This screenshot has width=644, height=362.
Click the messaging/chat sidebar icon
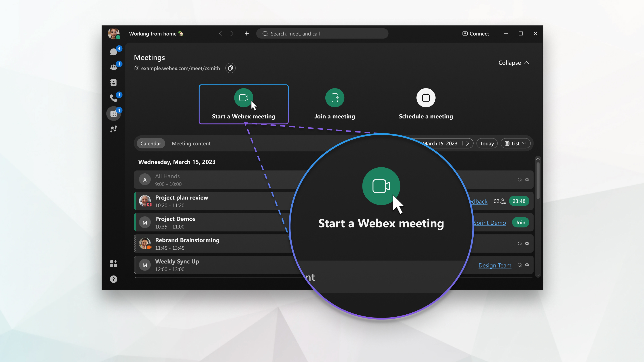pyautogui.click(x=114, y=52)
